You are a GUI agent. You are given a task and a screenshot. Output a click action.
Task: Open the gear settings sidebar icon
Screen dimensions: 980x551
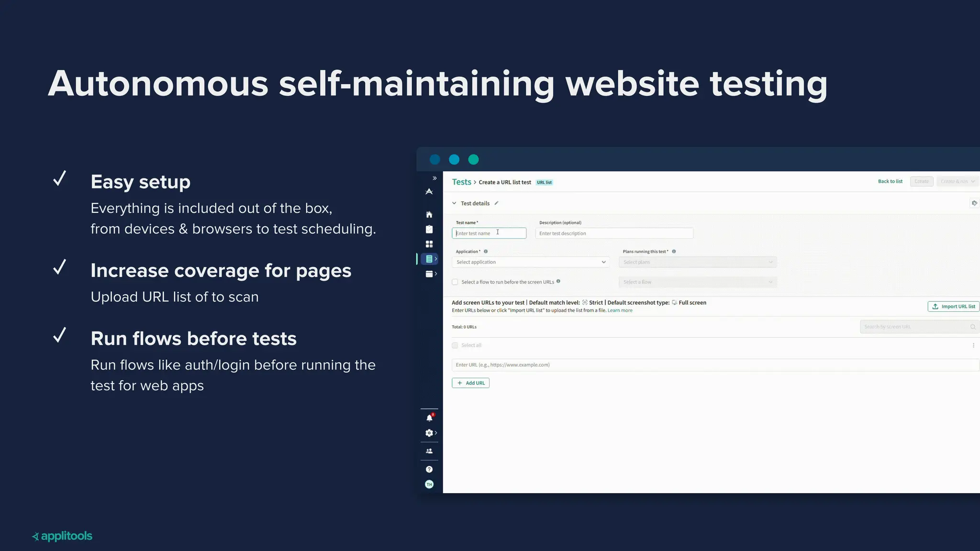click(x=430, y=433)
